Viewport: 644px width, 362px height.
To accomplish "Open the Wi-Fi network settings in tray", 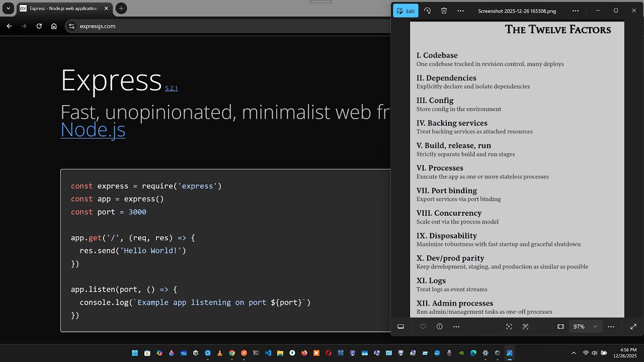I will [586, 353].
